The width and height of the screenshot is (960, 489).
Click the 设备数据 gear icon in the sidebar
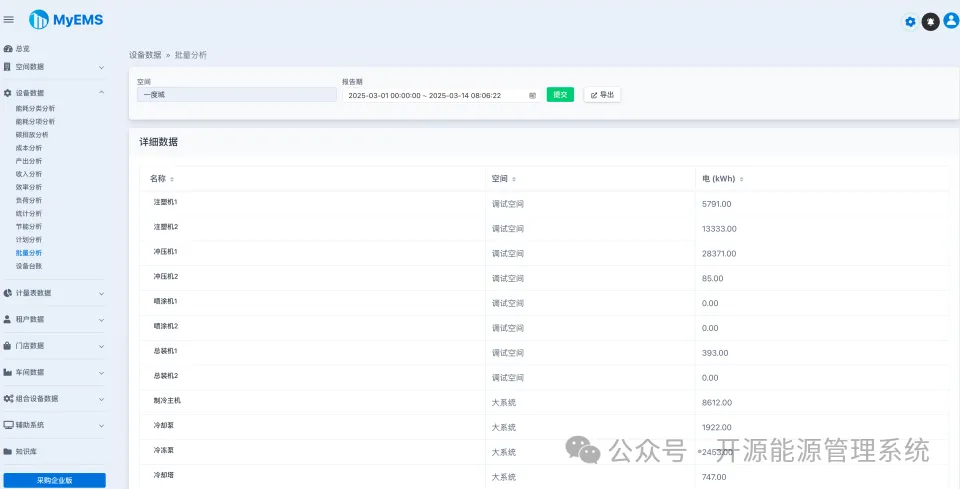(8, 93)
